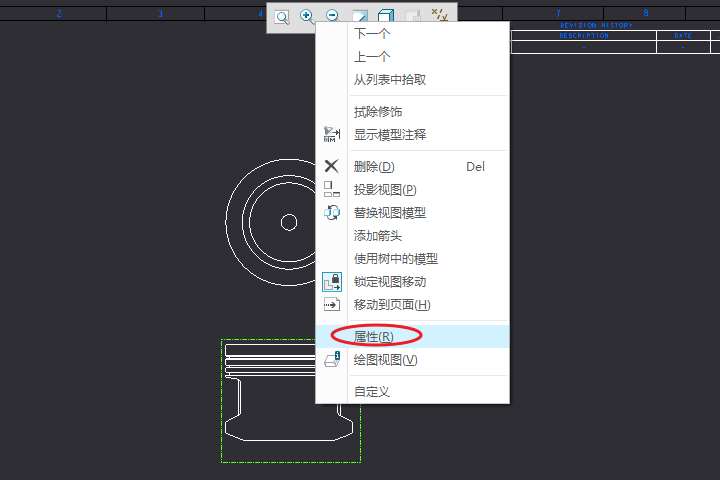Viewport: 720px width, 480px height.
Task: Click the Refit zoom icon in toolbar
Action: [x=281, y=17]
